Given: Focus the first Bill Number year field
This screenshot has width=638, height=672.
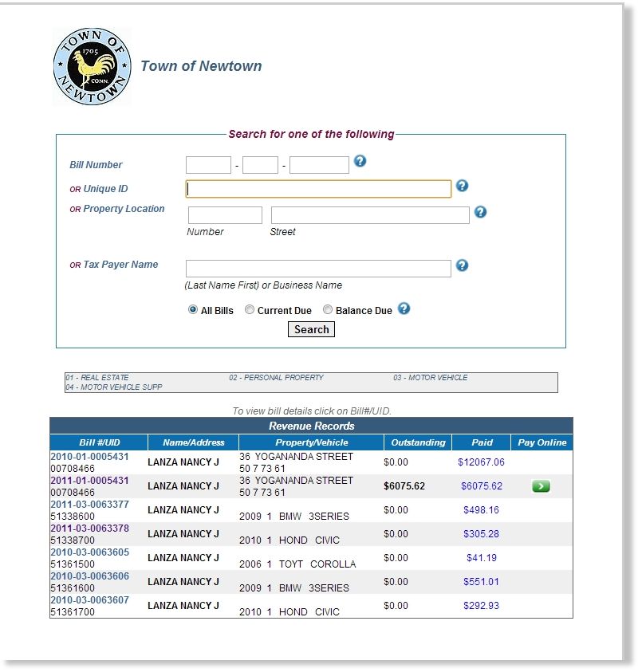Looking at the screenshot, I should [208, 165].
